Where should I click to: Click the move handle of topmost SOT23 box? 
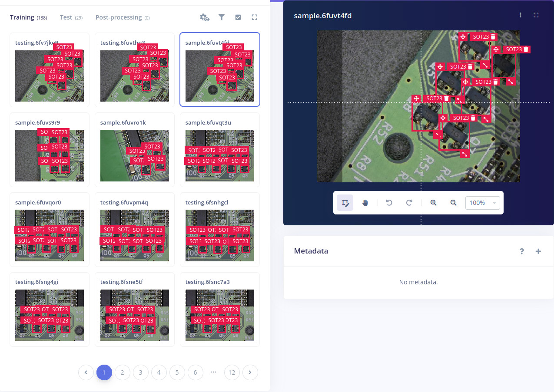click(463, 37)
